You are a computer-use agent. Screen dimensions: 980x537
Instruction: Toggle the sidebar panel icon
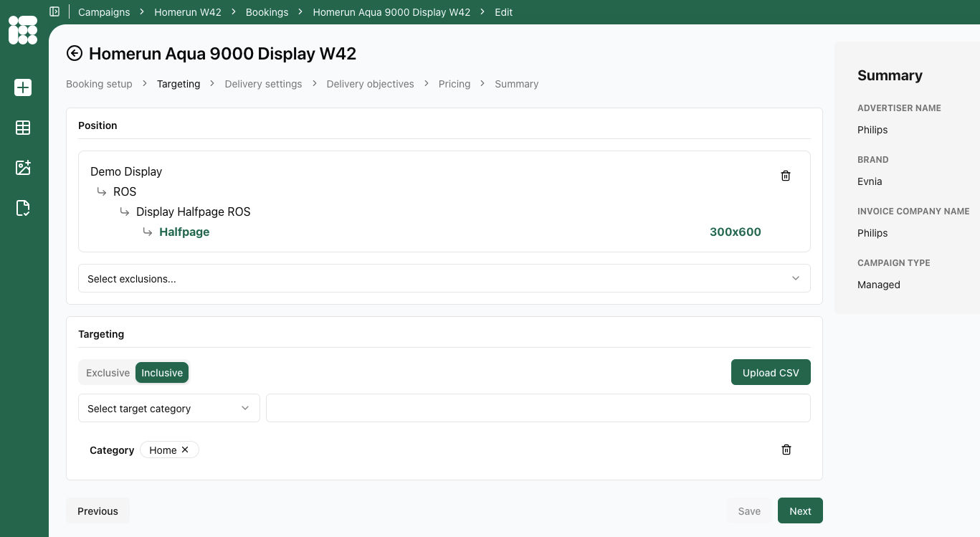[x=54, y=11]
